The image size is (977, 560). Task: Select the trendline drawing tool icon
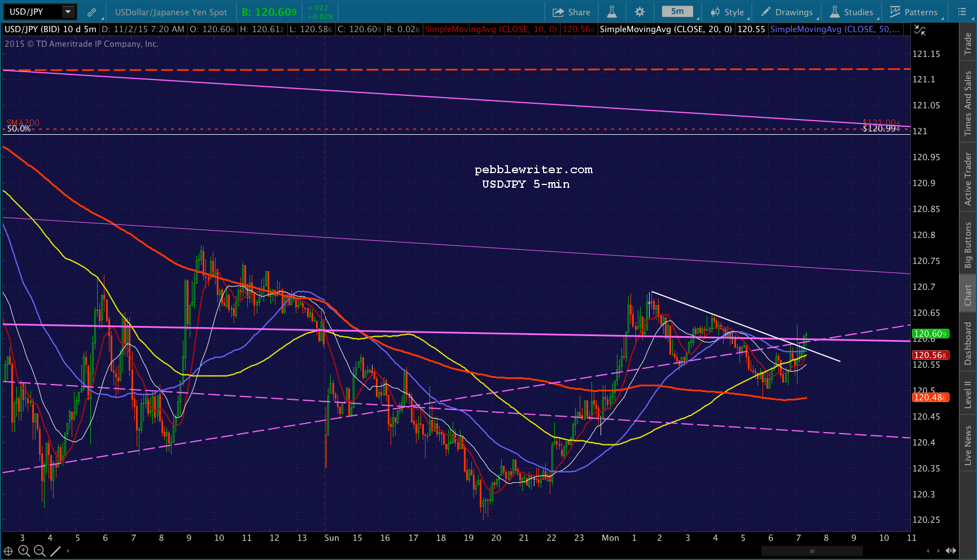click(55, 551)
